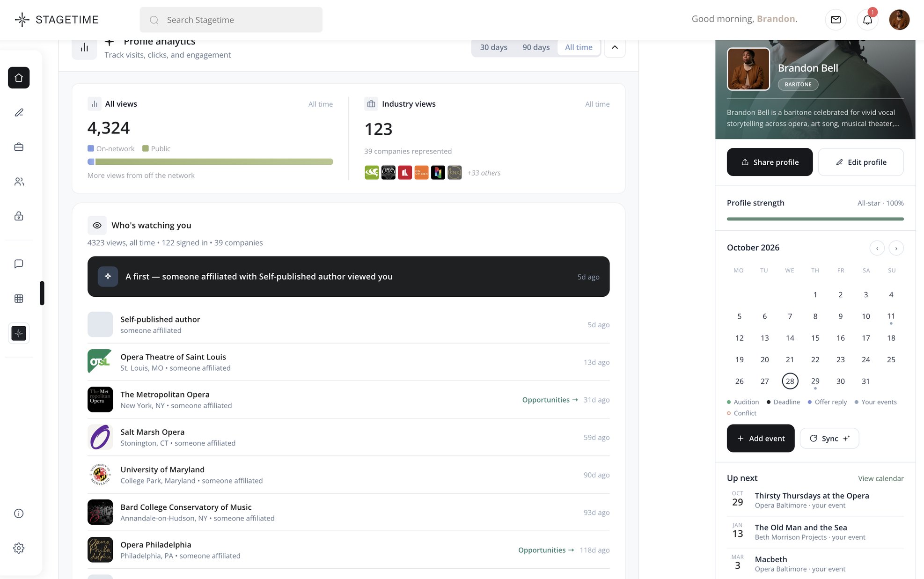
Task: Open the info circle icon in sidebar
Action: coord(19,513)
